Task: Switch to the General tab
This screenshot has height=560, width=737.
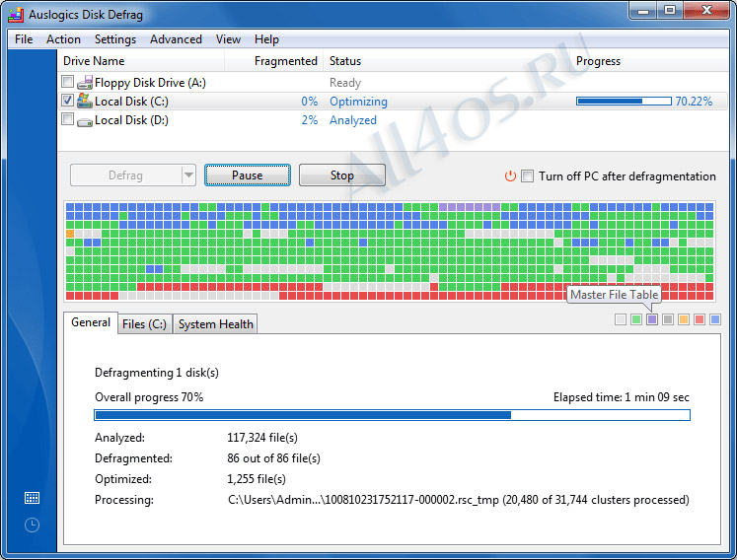Action: [x=91, y=322]
